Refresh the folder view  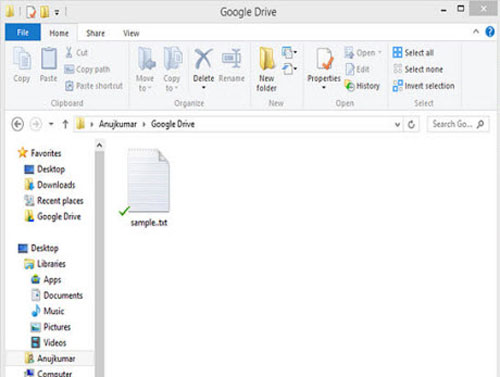(411, 124)
